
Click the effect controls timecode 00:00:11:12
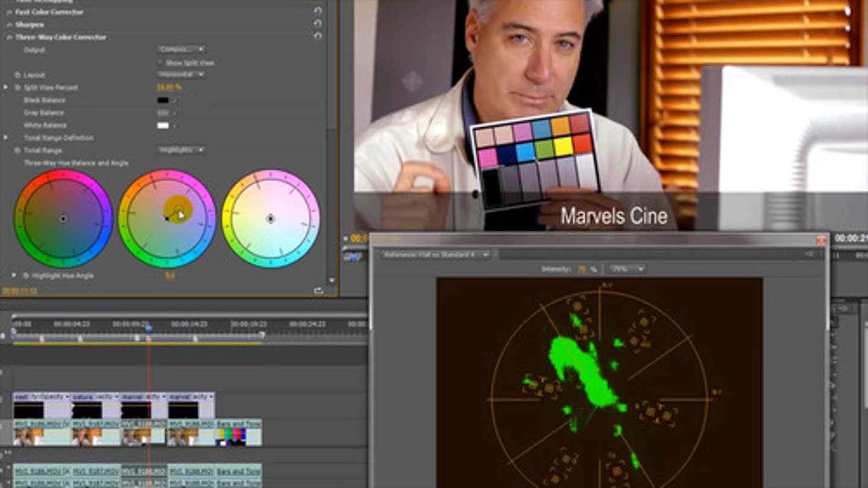pyautogui.click(x=19, y=291)
